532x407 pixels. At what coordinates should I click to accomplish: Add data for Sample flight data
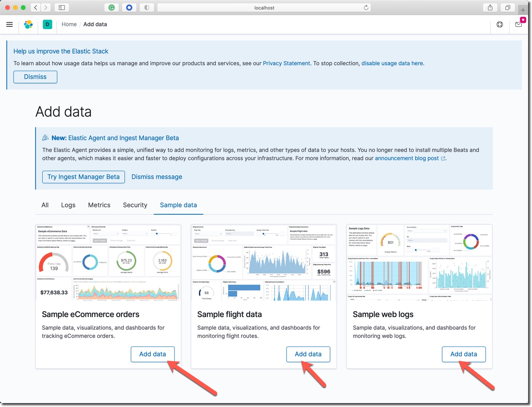pos(308,354)
